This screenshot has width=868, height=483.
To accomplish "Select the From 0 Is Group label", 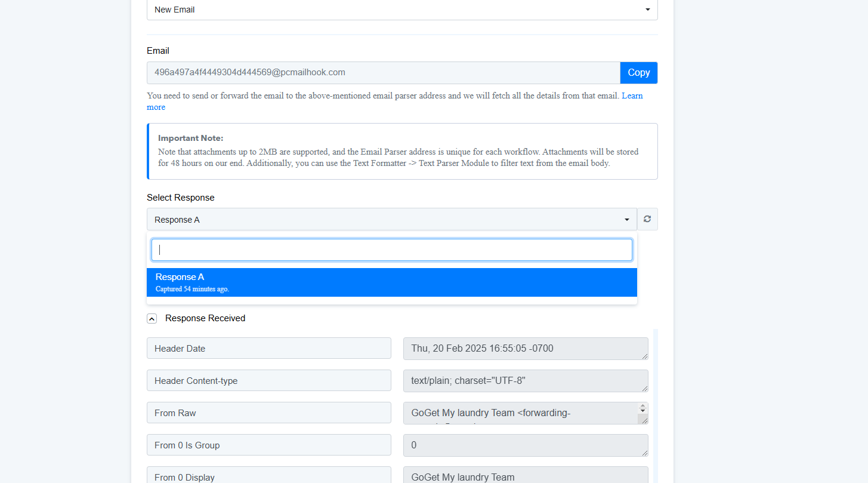I will click(x=269, y=445).
